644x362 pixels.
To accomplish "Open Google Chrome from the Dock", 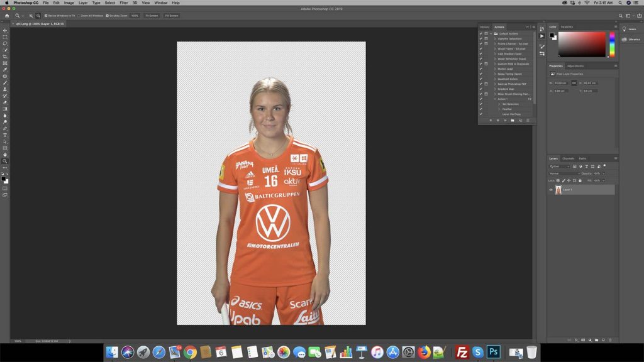I will [190, 352].
